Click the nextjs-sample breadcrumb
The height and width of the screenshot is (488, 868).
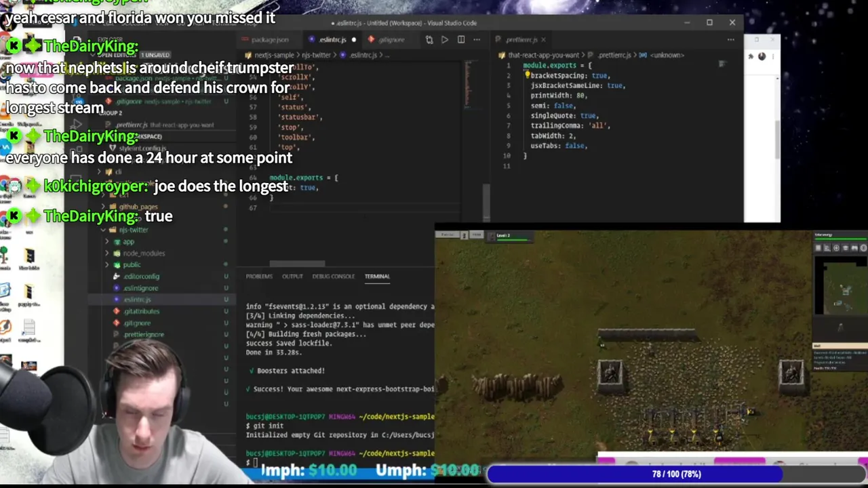pos(274,55)
